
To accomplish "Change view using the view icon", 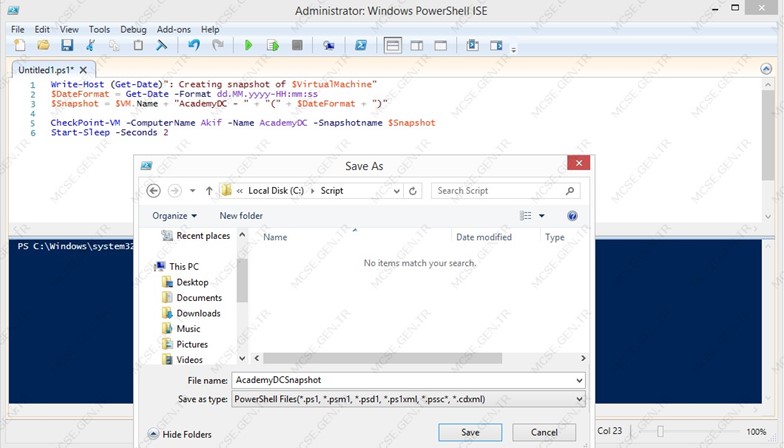I will [526, 216].
